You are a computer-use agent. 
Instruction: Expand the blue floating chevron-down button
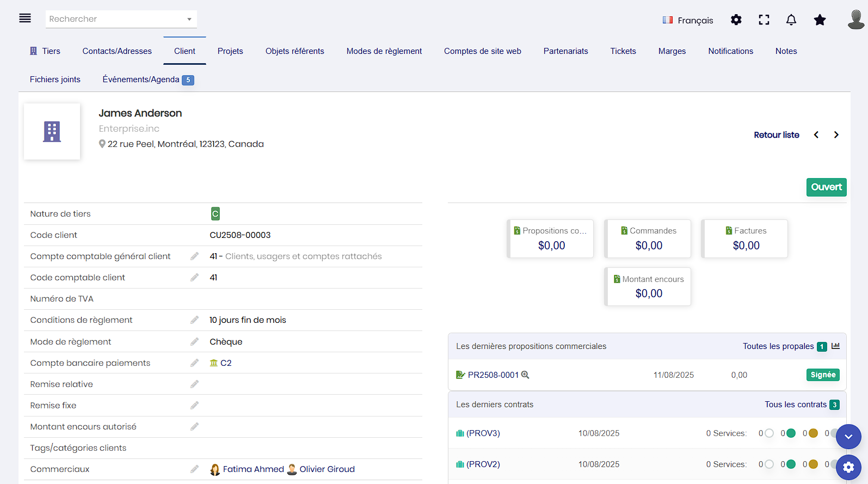point(848,437)
